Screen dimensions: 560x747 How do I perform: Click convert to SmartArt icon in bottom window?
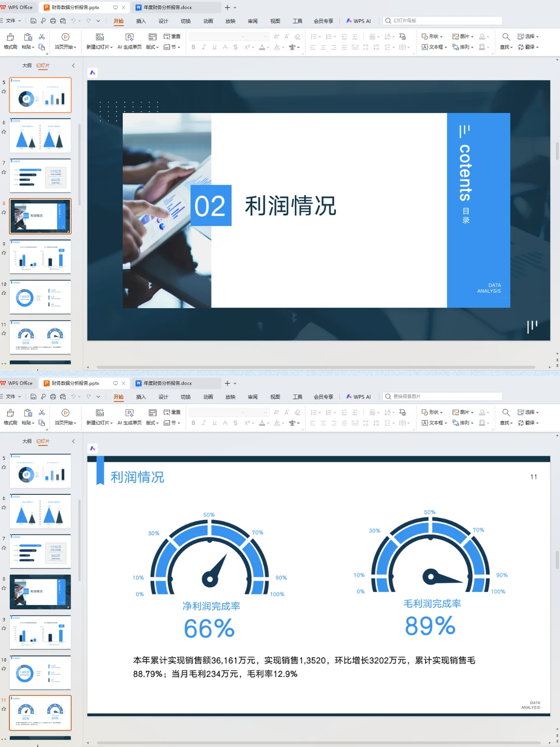click(x=402, y=412)
